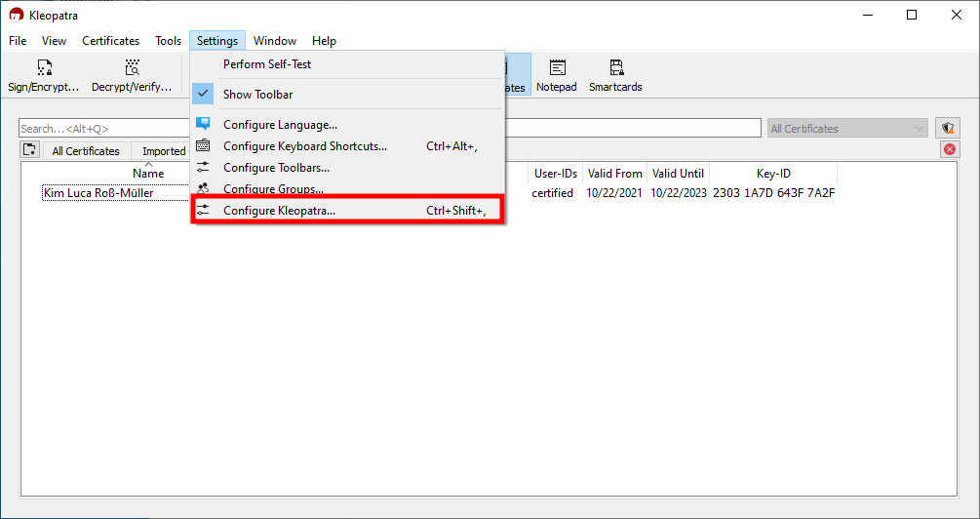The height and width of the screenshot is (519, 980).
Task: Choose Configure Kleopatra from the Settings menu
Action: (279, 211)
